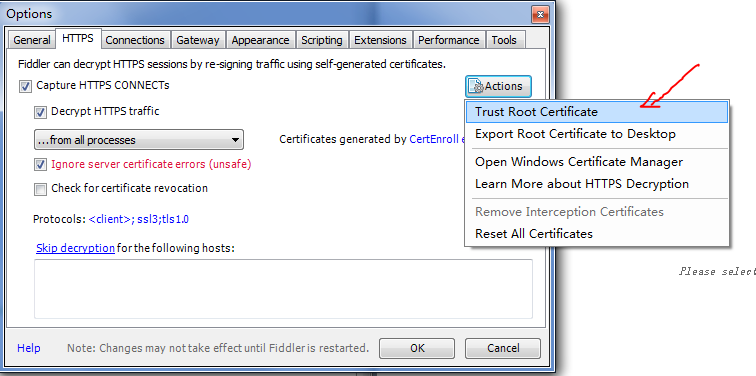This screenshot has height=376, width=756.
Task: Toggle Decrypt HTTPS traffic checkbox
Action: pyautogui.click(x=40, y=112)
